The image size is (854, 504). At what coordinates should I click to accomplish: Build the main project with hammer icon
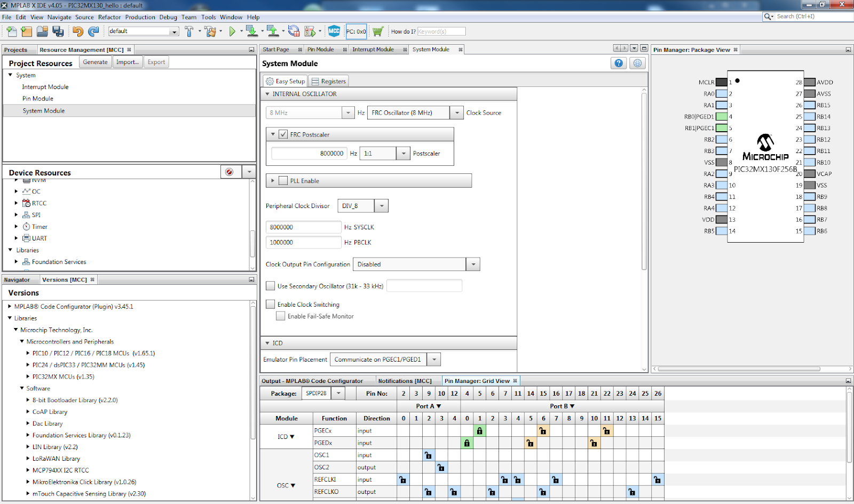[189, 31]
